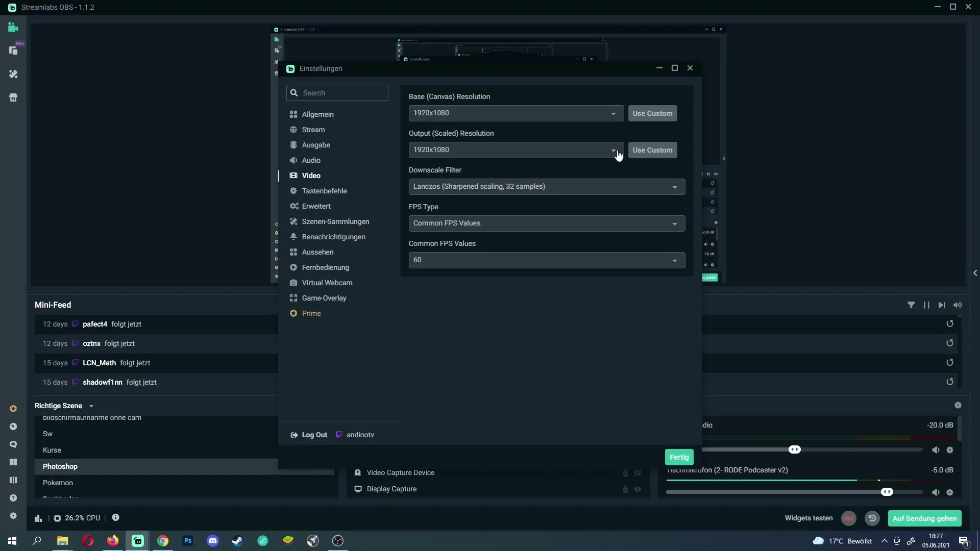980x551 pixels.
Task: Open Common FPS Values dropdown showing 60
Action: click(547, 260)
